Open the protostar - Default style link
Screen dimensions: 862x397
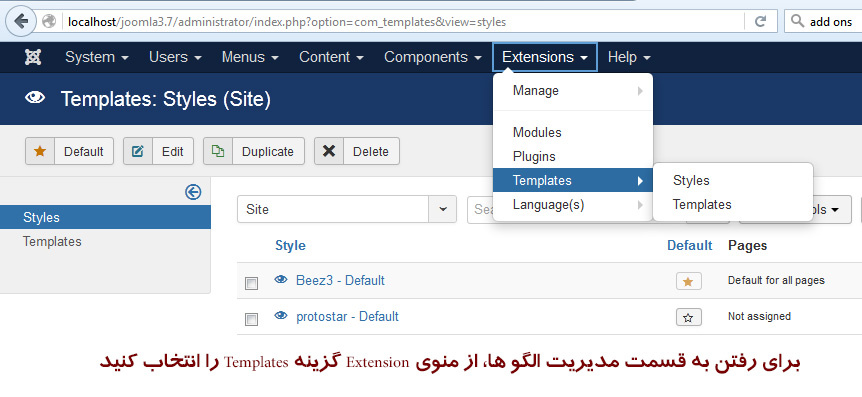347,317
